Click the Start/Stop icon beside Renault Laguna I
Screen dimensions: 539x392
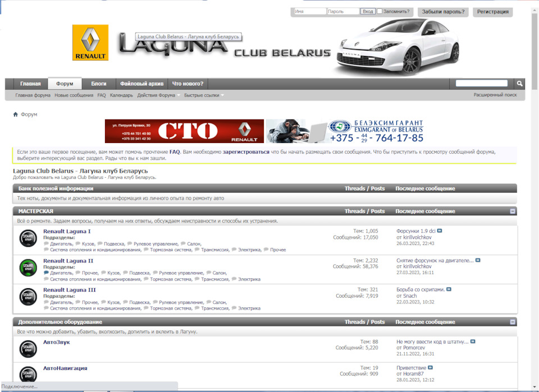pos(28,238)
